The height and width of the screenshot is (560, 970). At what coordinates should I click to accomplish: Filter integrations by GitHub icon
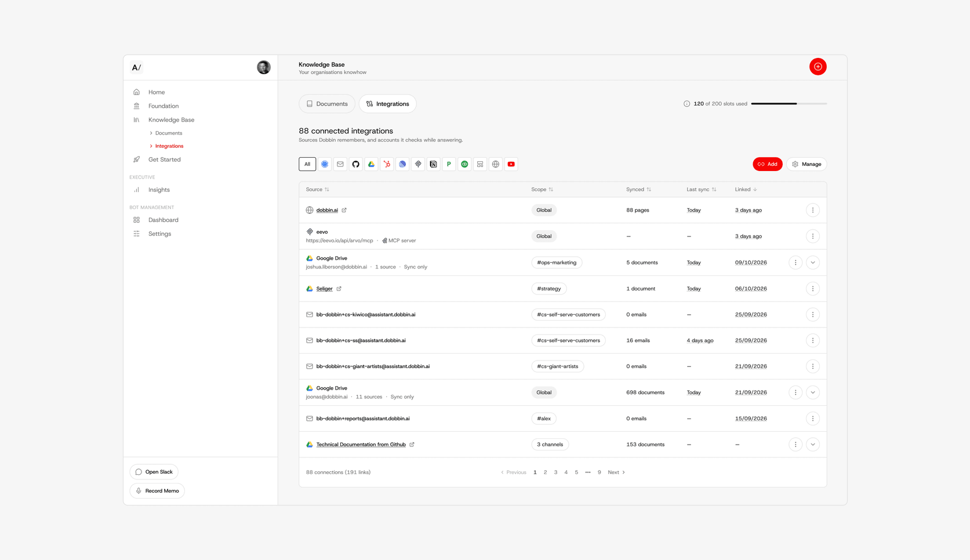pos(356,164)
